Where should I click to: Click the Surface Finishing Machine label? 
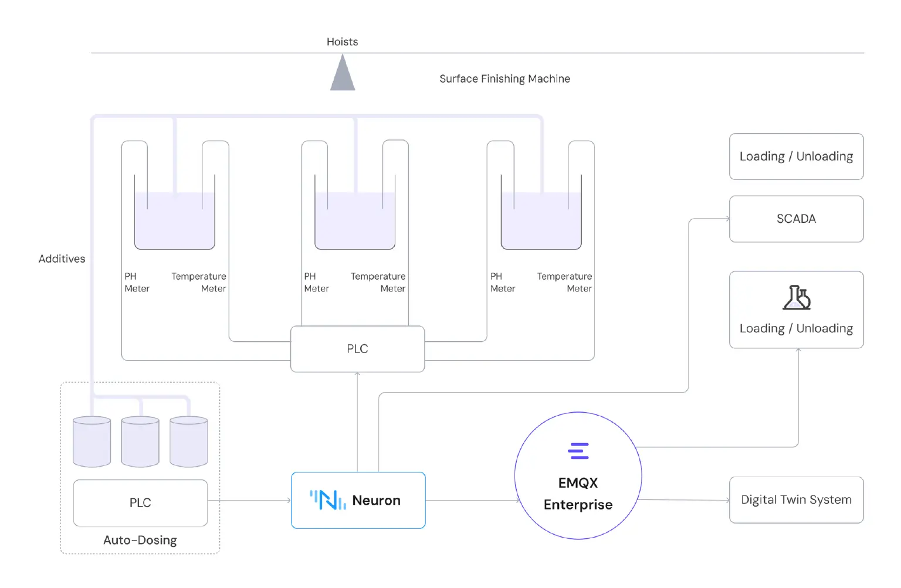coord(504,79)
